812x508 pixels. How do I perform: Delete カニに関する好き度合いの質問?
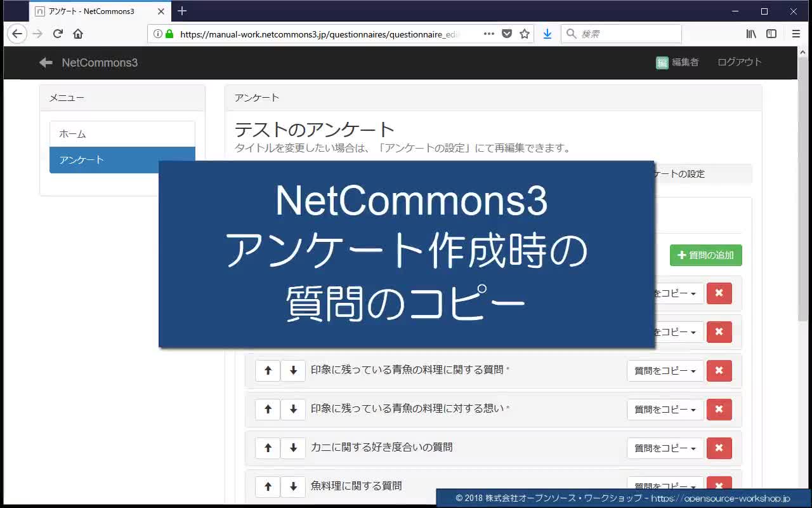pyautogui.click(x=719, y=448)
